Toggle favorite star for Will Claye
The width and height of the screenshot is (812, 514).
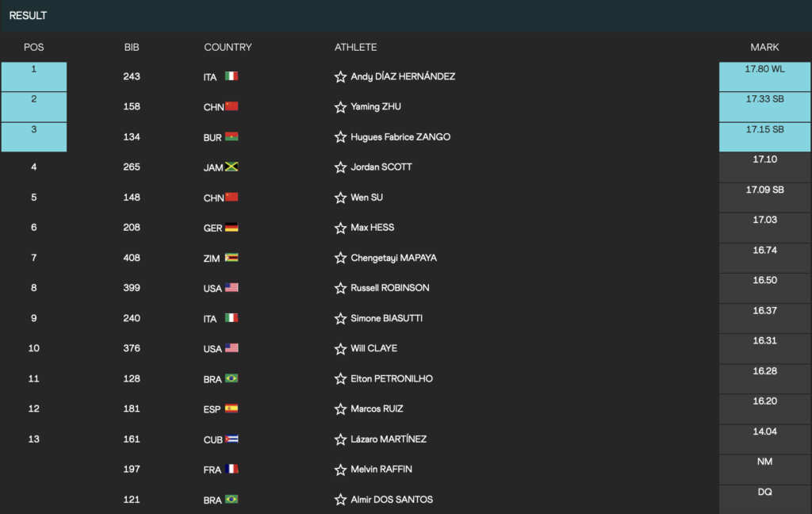[x=341, y=348]
